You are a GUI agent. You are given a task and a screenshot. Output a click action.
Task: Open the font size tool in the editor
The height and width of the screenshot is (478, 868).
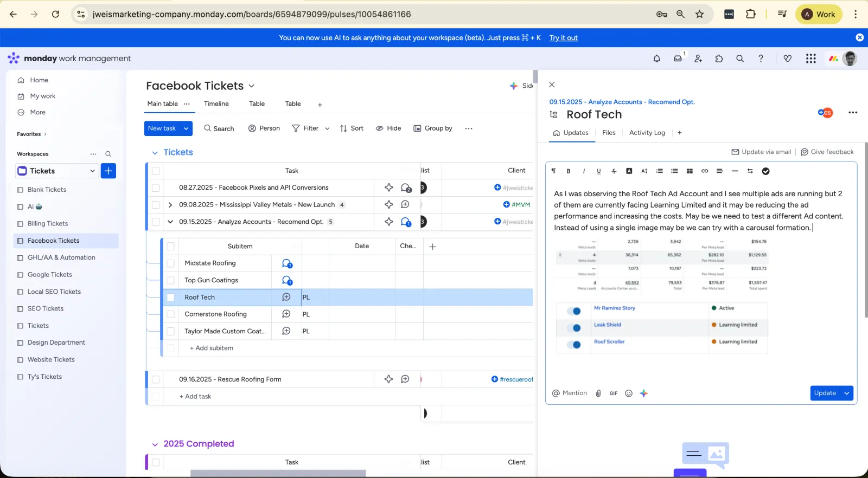pos(644,171)
